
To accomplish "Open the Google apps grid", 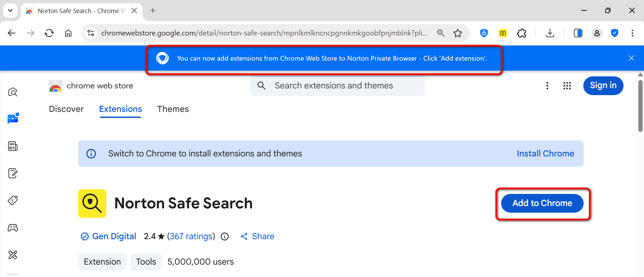I will click(x=567, y=86).
